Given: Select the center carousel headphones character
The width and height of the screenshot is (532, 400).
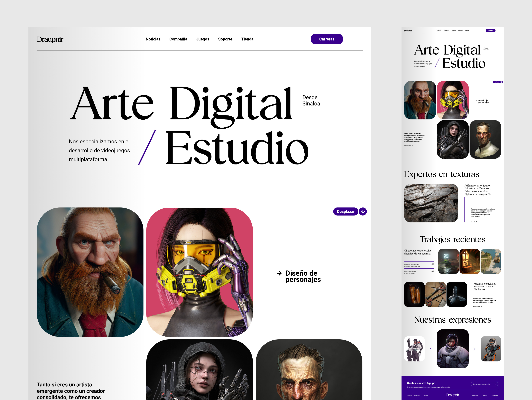Looking at the screenshot, I should pyautogui.click(x=453, y=349).
